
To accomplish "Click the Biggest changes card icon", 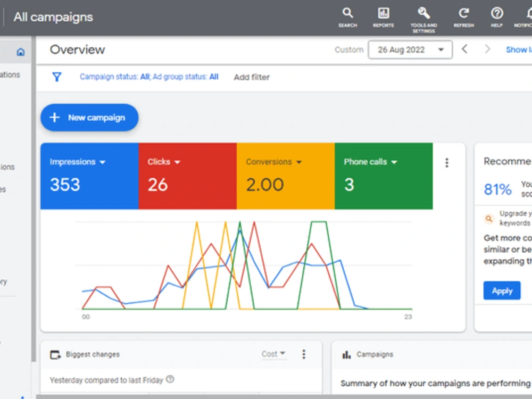I will point(55,355).
